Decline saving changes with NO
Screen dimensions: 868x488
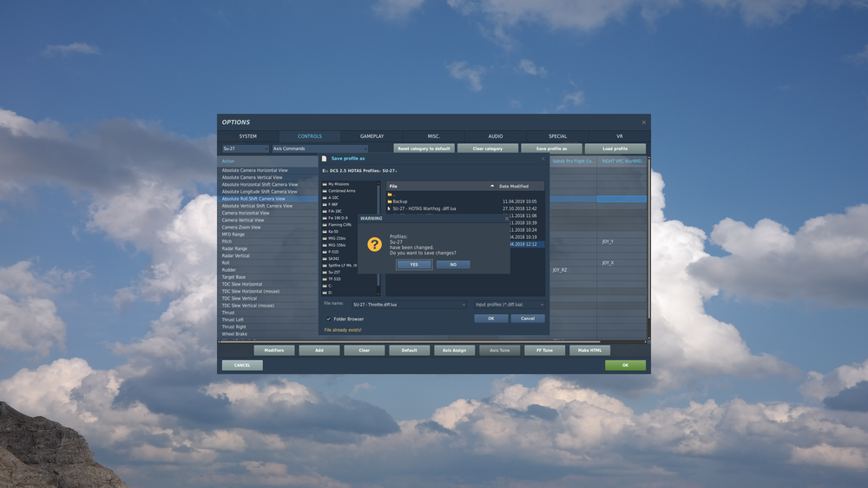coord(453,265)
